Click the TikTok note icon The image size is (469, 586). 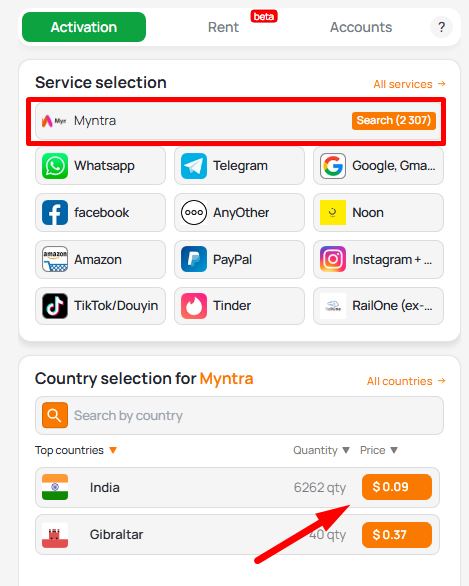55,306
